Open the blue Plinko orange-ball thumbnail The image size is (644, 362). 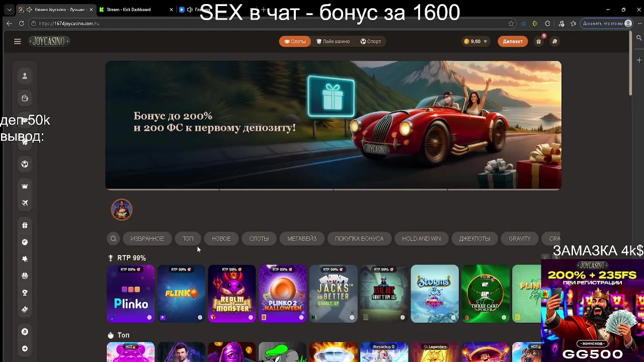pyautogui.click(x=181, y=294)
